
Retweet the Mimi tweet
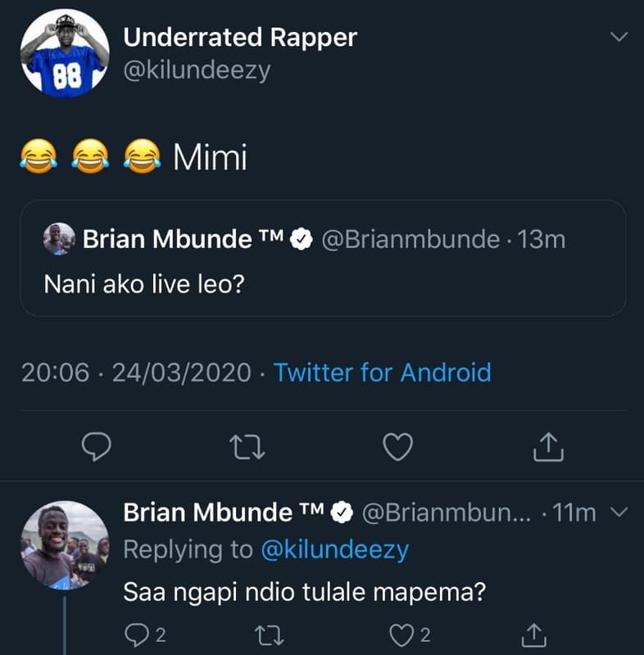(250, 446)
